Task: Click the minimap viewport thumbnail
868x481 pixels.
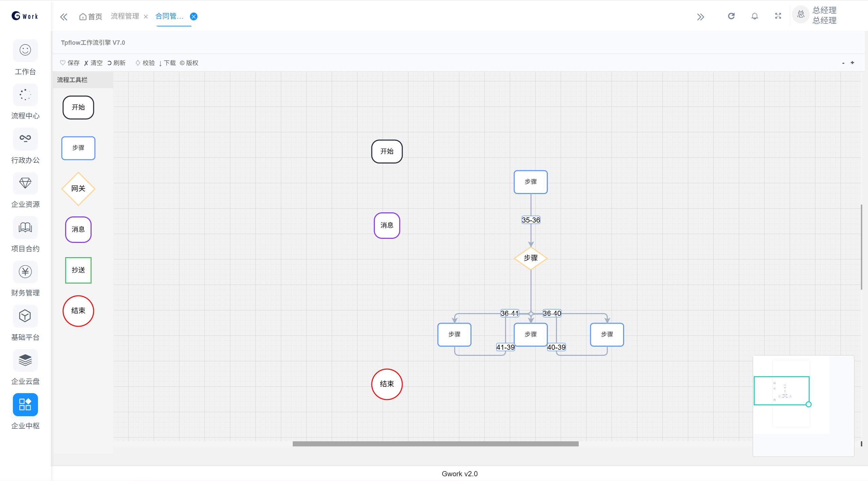Action: pyautogui.click(x=781, y=390)
